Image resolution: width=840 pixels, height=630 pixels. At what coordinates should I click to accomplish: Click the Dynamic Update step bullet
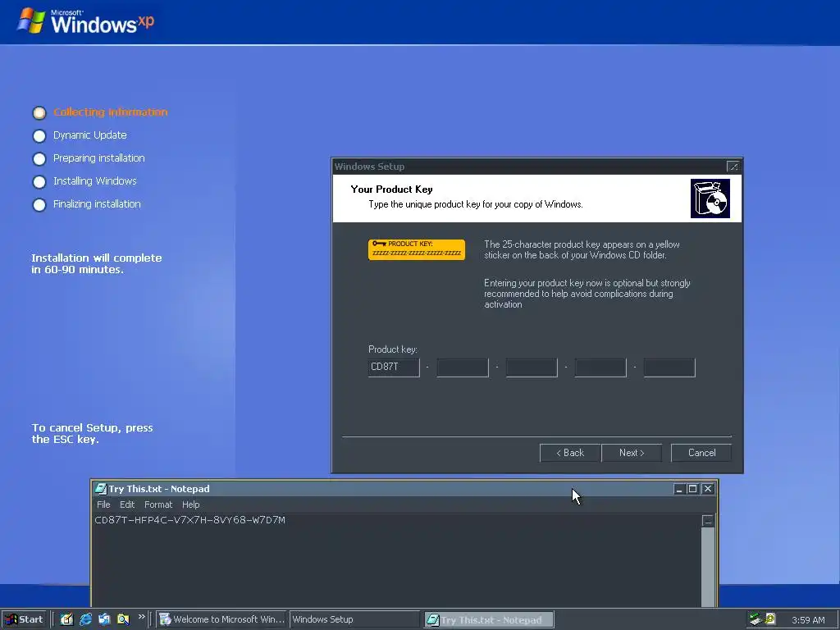pos(39,136)
